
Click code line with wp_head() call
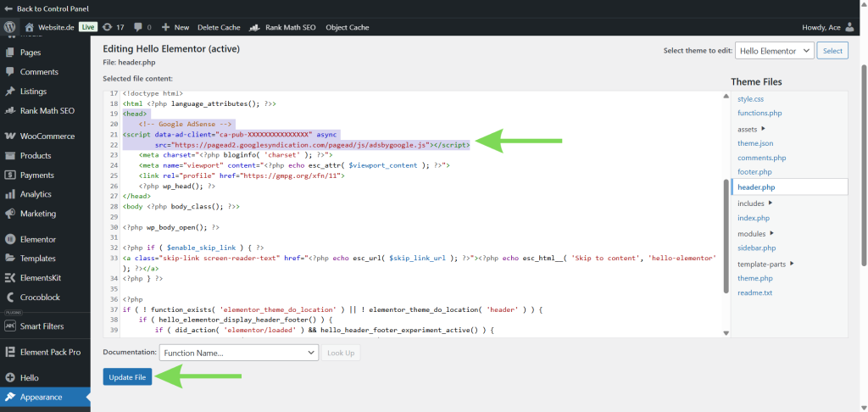pos(177,186)
